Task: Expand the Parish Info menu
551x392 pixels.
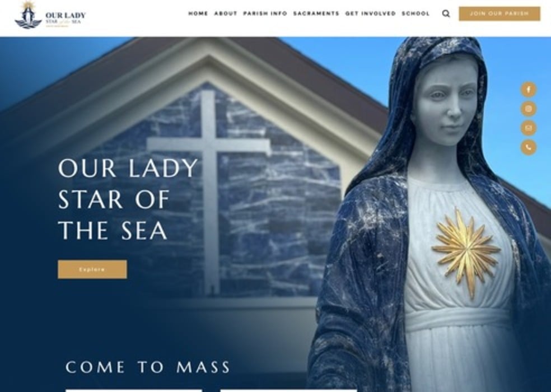Action: (x=265, y=13)
